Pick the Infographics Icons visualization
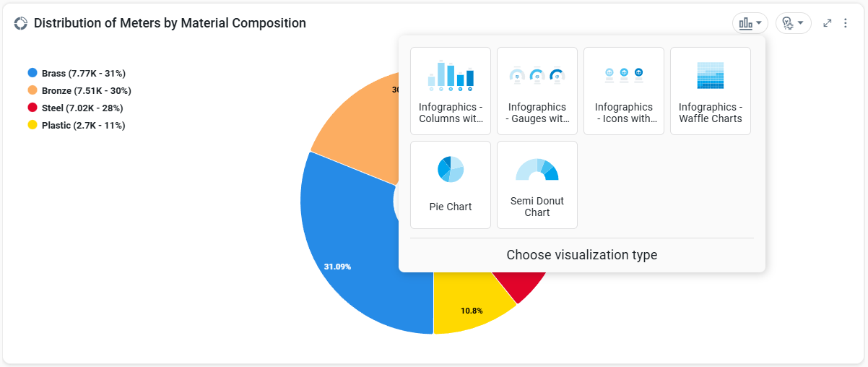The height and width of the screenshot is (367, 868). coord(624,91)
